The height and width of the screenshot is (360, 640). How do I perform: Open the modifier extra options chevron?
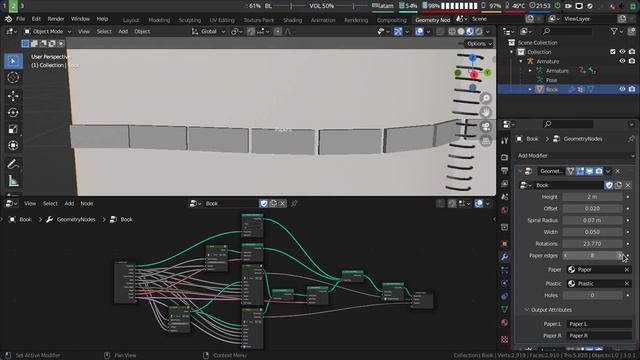608,171
